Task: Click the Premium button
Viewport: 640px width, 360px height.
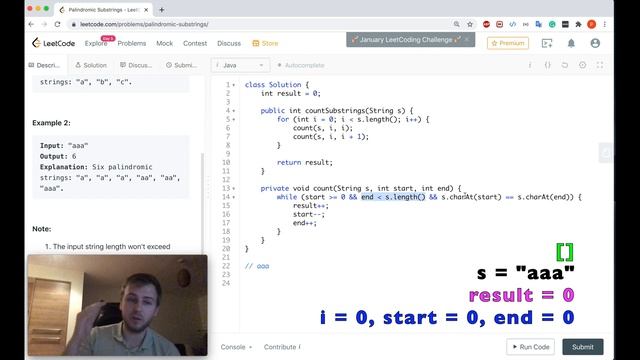Action: [508, 43]
